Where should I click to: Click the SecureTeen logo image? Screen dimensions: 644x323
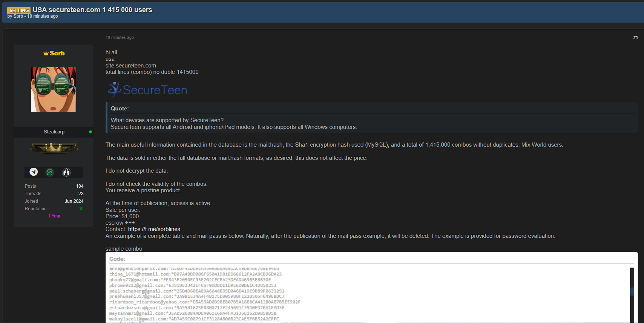click(147, 90)
